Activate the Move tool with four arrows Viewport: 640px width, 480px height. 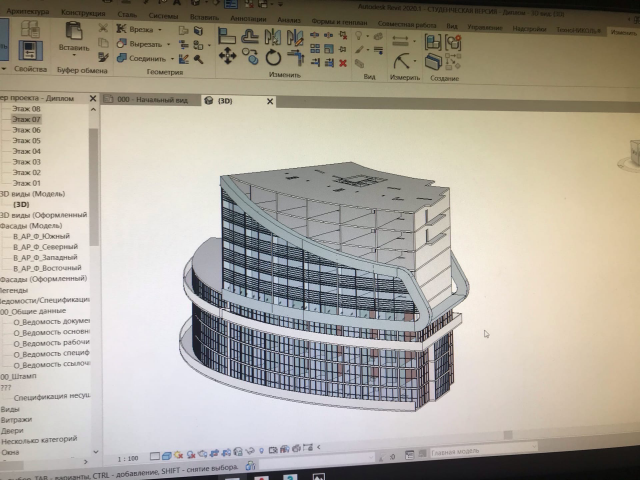point(227,56)
